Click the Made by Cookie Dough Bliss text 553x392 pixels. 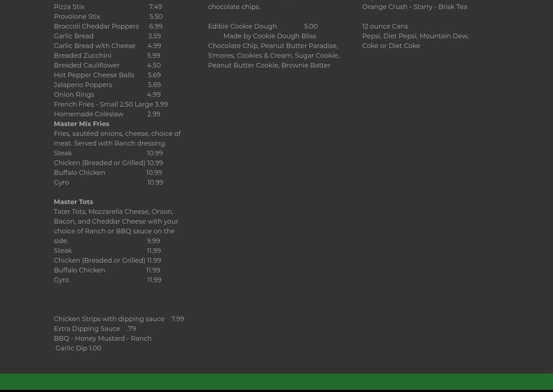point(269,36)
